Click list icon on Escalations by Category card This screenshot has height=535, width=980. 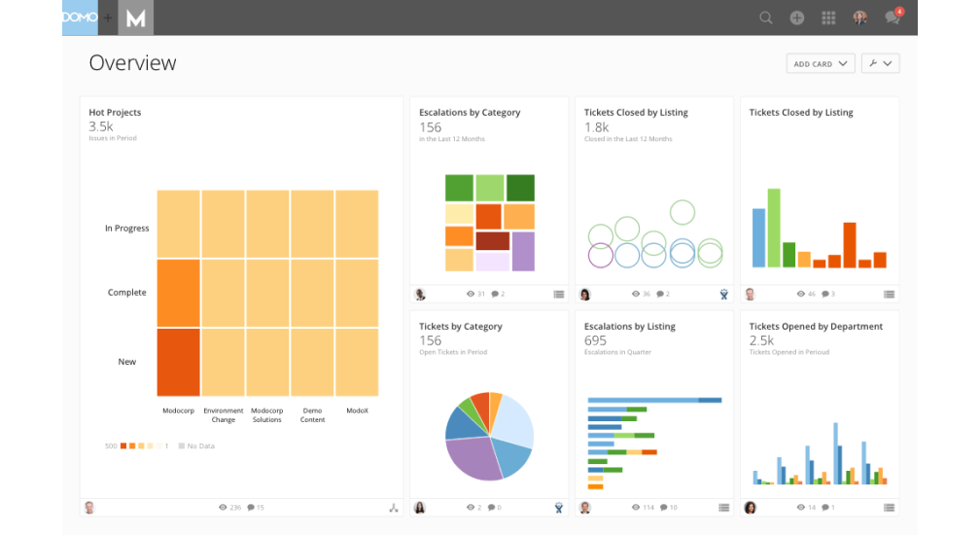pos(559,294)
